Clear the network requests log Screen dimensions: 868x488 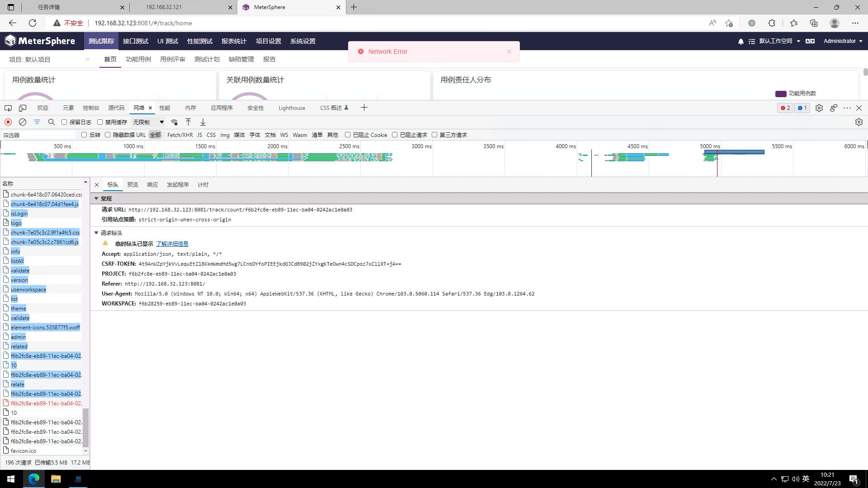click(x=23, y=122)
